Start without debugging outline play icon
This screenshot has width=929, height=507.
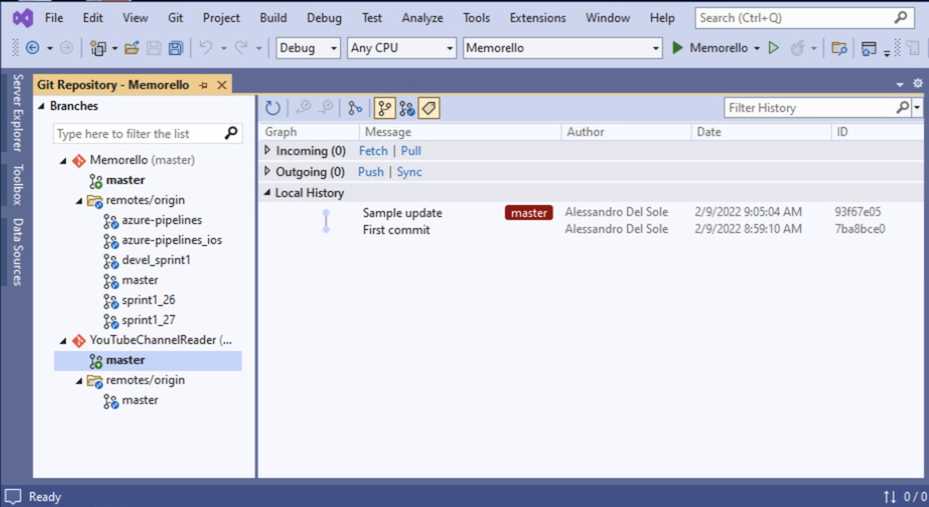tap(773, 47)
